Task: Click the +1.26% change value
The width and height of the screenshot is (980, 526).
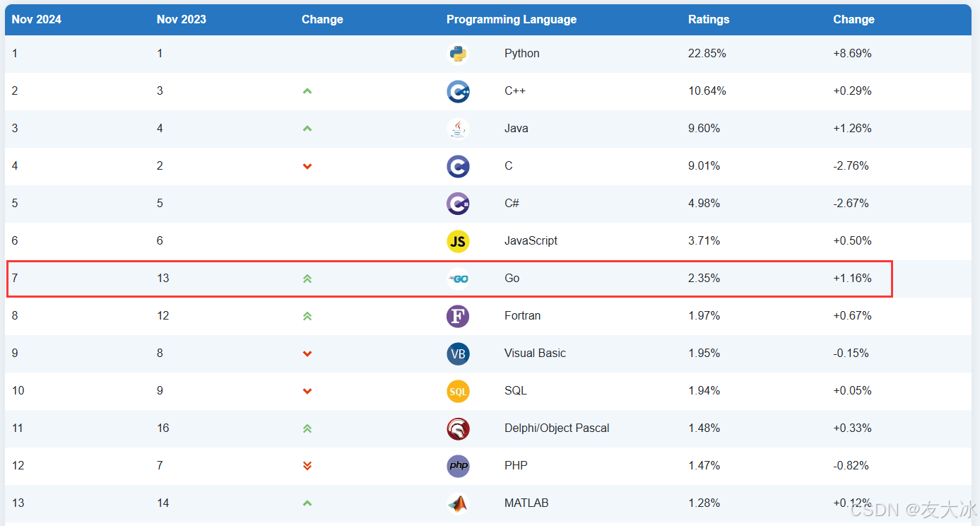Action: 853,129
